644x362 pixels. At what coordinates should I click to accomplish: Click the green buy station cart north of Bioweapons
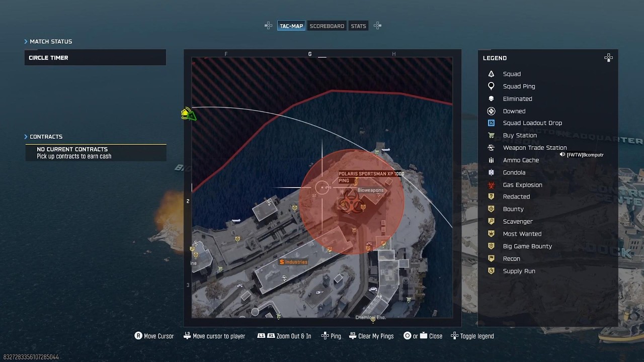coord(377,152)
